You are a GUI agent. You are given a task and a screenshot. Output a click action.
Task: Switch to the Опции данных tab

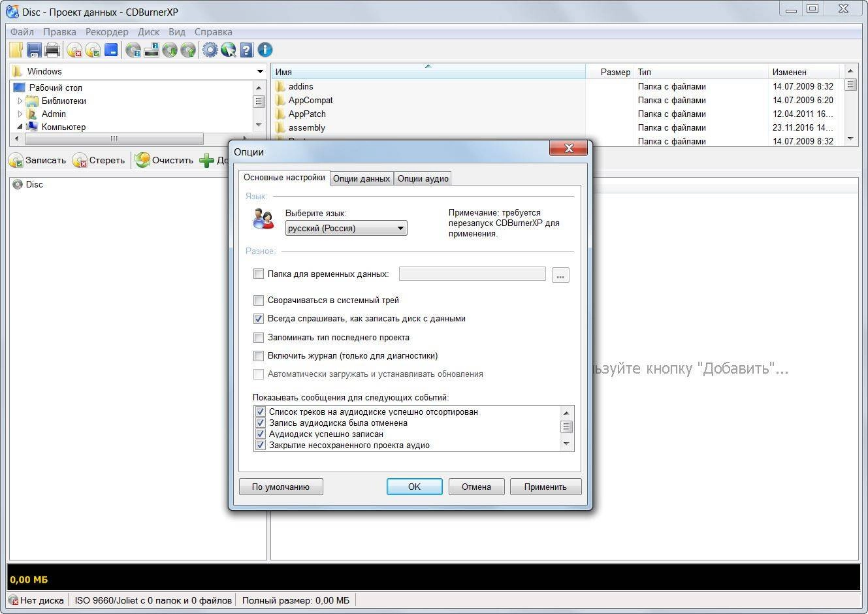(361, 178)
